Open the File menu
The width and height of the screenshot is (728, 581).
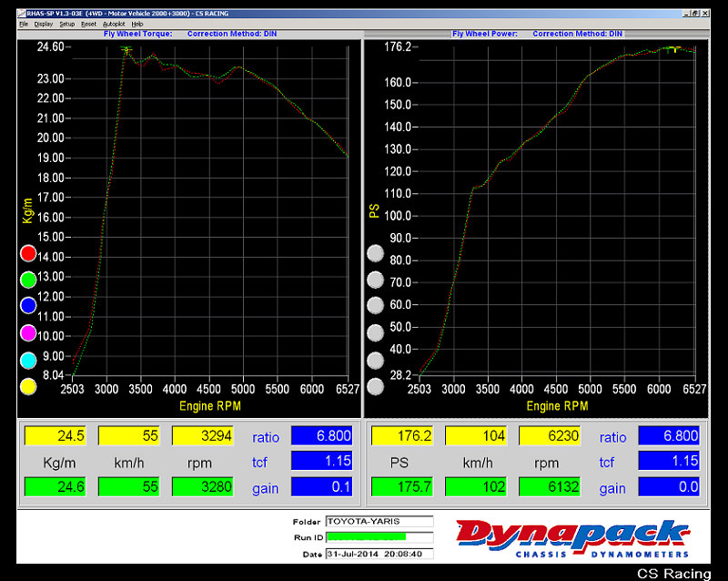(x=24, y=25)
